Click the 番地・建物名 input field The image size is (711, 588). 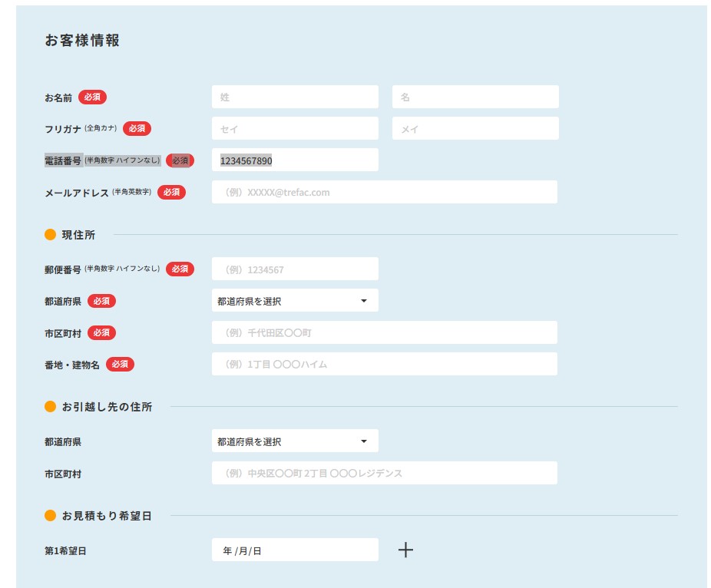coord(384,364)
